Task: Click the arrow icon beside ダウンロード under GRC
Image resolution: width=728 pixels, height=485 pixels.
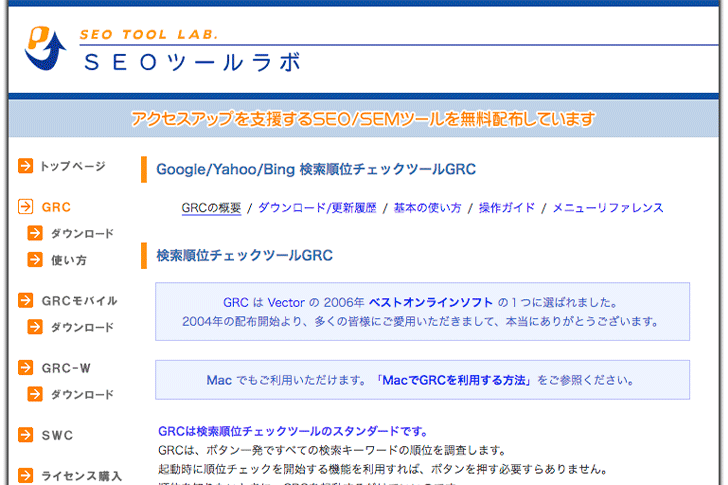Action: [x=35, y=233]
